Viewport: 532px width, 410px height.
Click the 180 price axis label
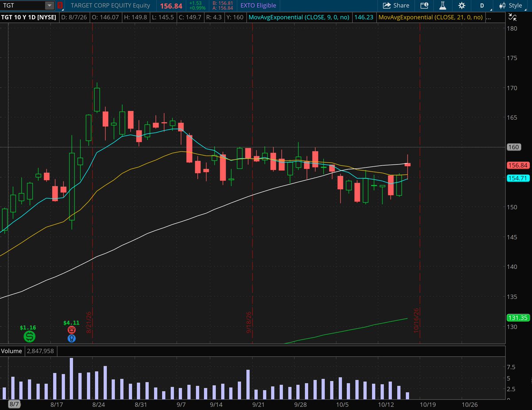[512, 28]
